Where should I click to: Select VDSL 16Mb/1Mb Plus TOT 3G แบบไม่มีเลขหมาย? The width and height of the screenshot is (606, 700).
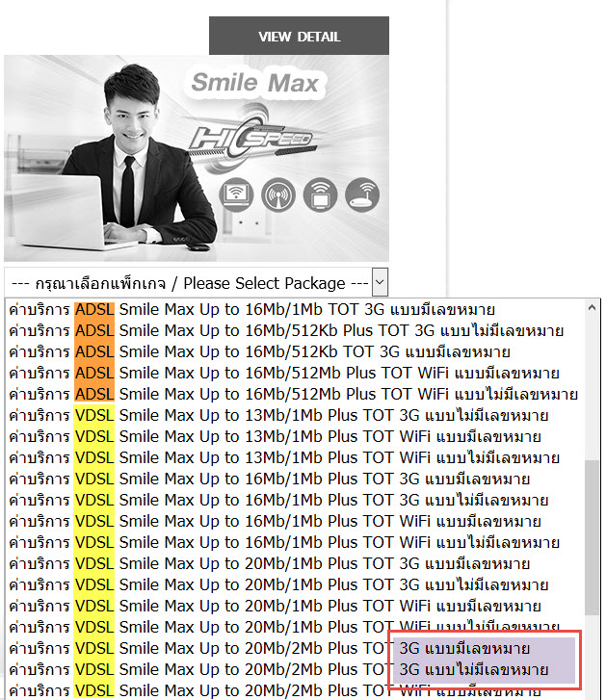point(295,501)
